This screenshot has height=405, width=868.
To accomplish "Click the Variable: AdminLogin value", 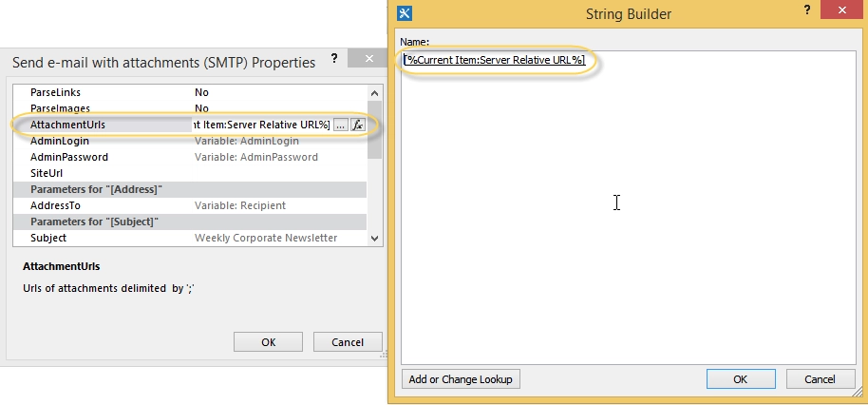I will 246,141.
